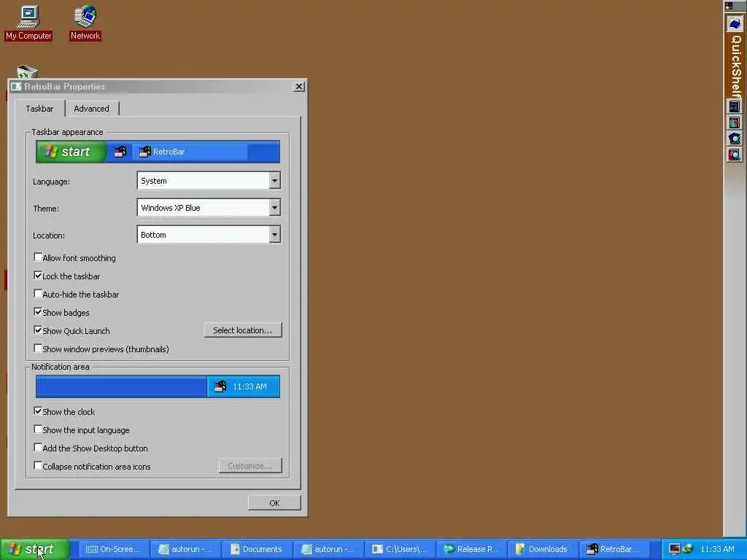This screenshot has width=747, height=560.
Task: Click the OK button
Action: pyautogui.click(x=274, y=503)
